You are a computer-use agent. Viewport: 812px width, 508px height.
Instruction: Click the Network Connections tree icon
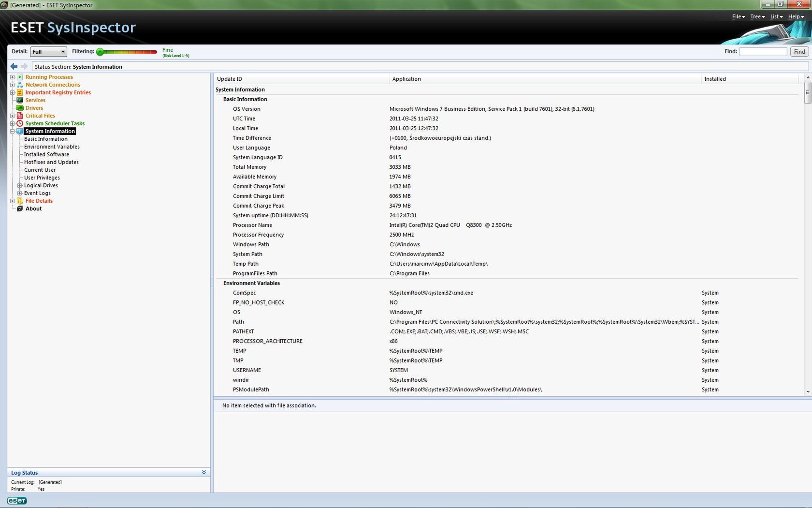click(x=20, y=85)
